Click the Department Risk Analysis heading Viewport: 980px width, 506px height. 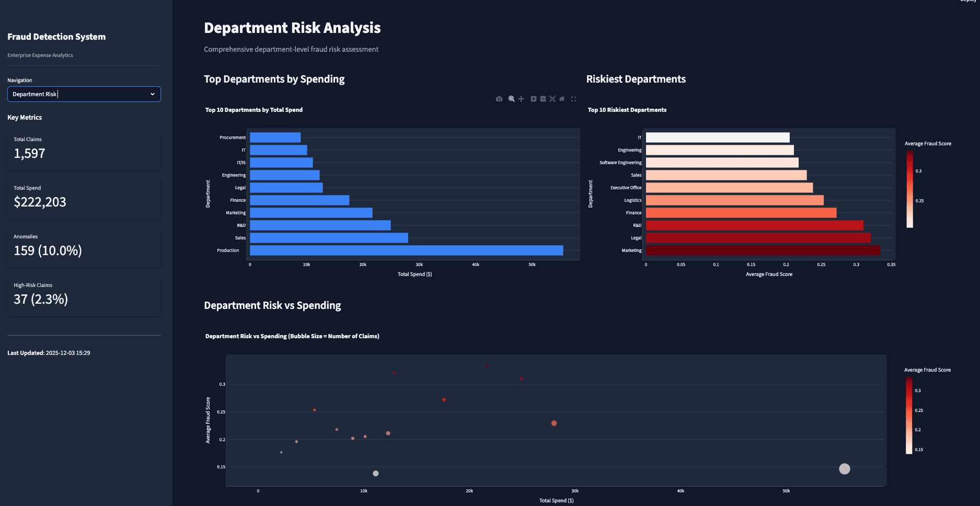pos(292,28)
